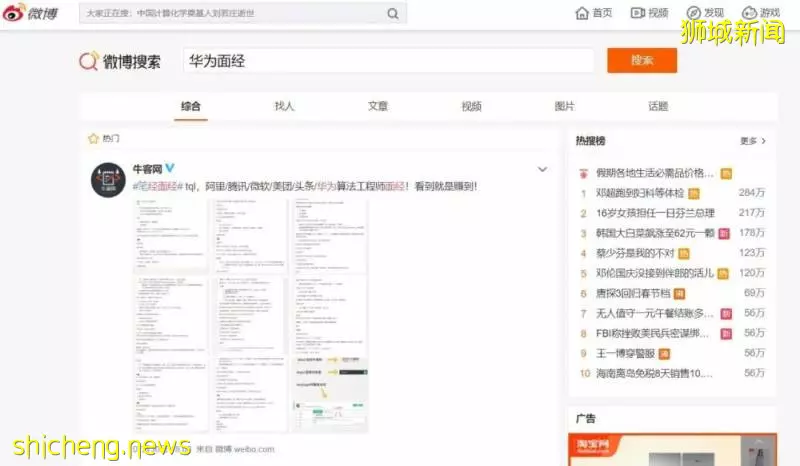Open 更多 arrow in 热搜榜
Viewport: 800px width, 466px height.
(x=763, y=141)
